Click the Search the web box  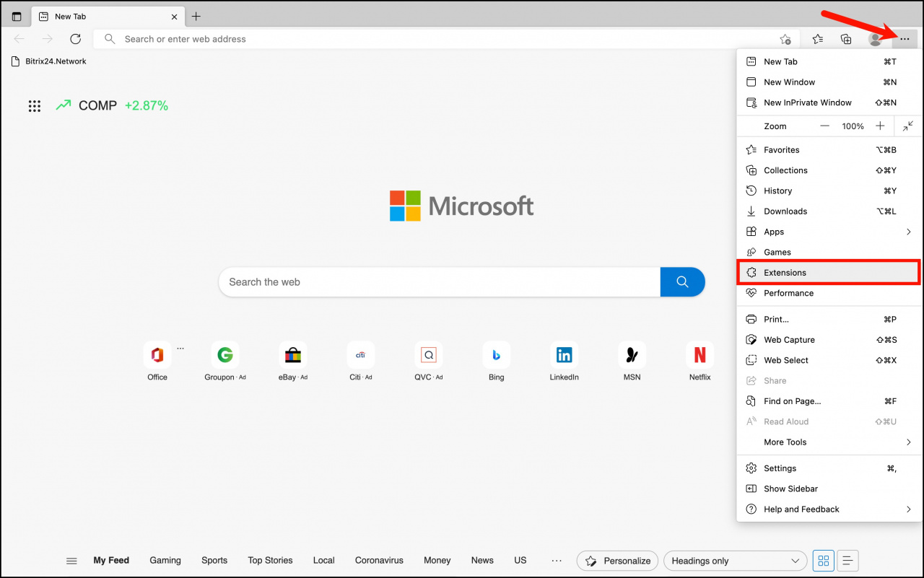(440, 282)
